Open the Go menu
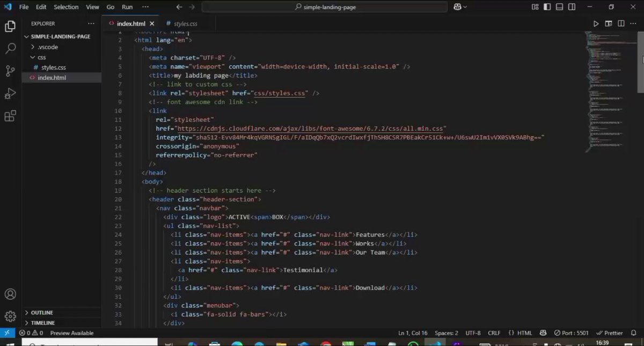 [111, 7]
